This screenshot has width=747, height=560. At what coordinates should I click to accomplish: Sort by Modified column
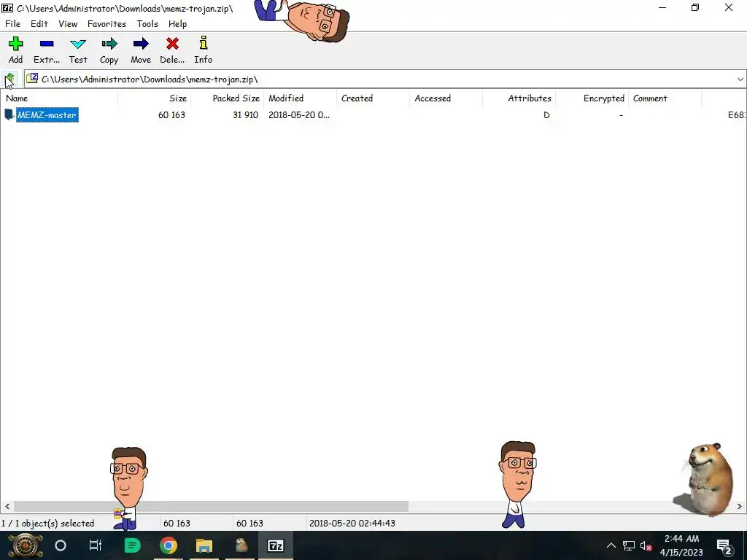coord(300,98)
